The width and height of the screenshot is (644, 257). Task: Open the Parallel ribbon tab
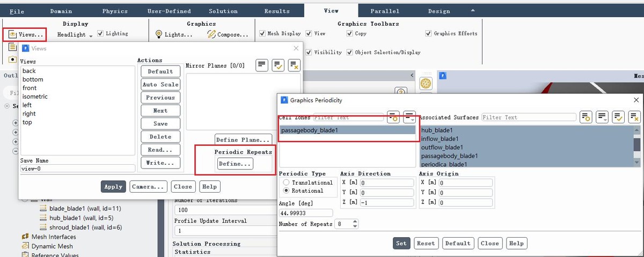click(384, 11)
